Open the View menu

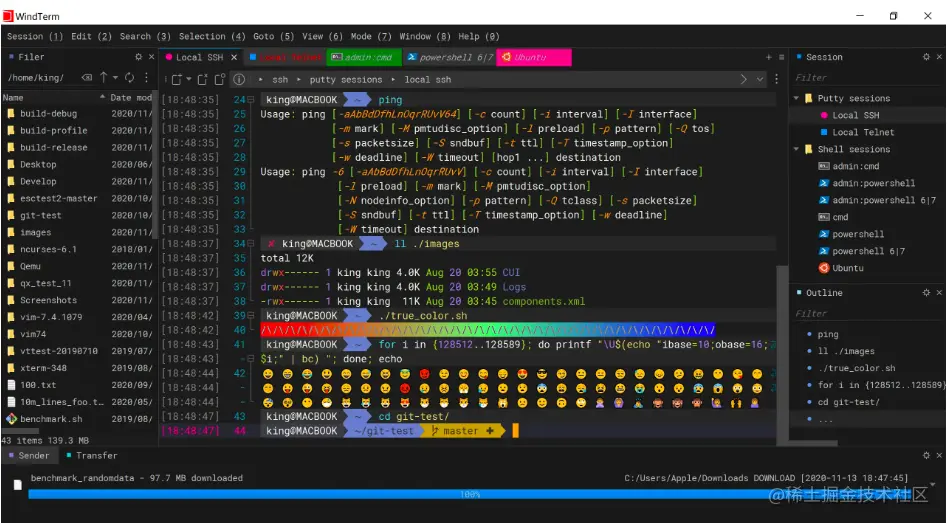pyautogui.click(x=323, y=36)
